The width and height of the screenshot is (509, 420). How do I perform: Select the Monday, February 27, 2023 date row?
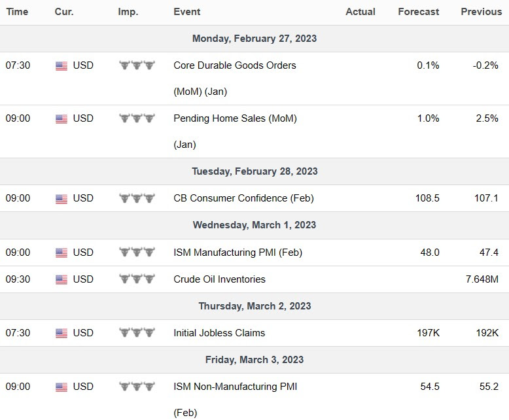[254, 39]
